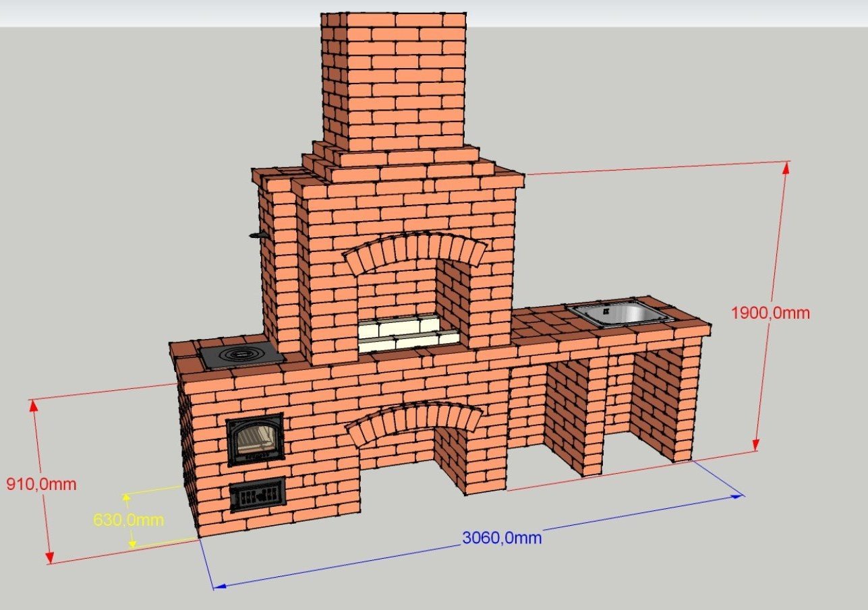This screenshot has height=610, width=868.
Task: Click the damper handle on tower's left side
Action: point(255,235)
